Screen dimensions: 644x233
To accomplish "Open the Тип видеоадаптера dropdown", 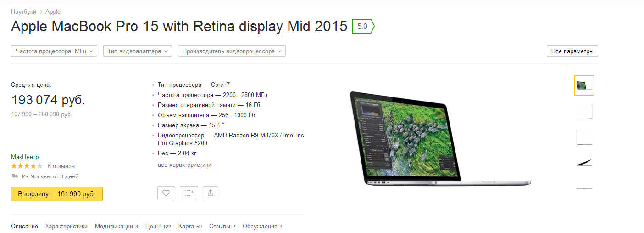I will point(138,51).
